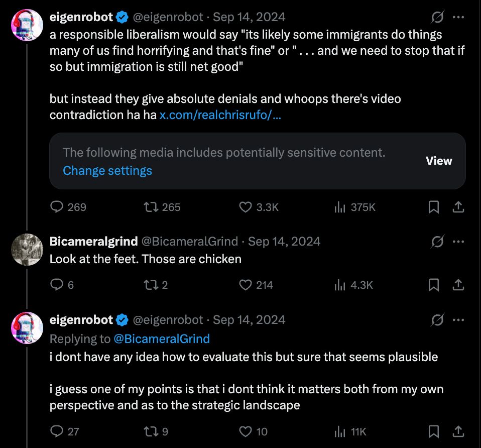The image size is (481, 448).
Task: Open Grok icon on first tweet
Action: 437,17
